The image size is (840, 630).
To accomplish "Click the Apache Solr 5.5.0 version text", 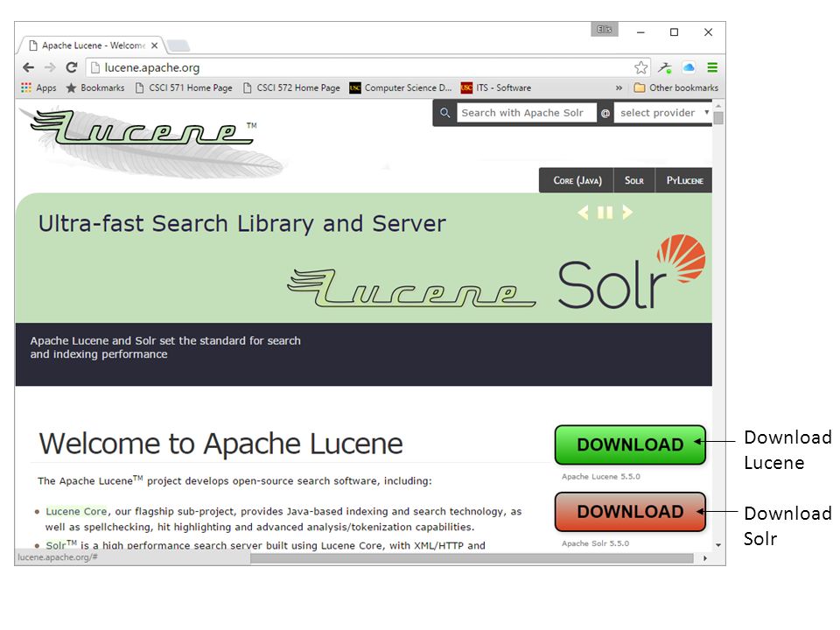I will click(595, 543).
